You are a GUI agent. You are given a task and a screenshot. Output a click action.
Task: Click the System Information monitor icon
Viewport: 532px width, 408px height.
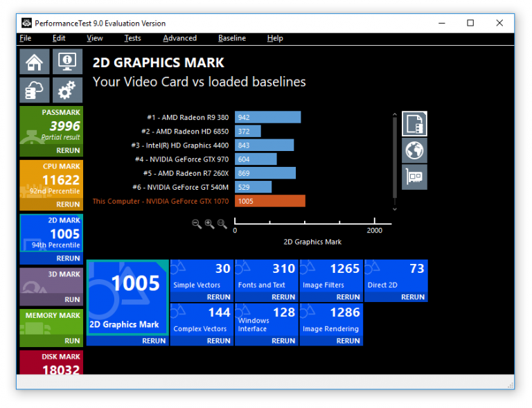tap(67, 62)
